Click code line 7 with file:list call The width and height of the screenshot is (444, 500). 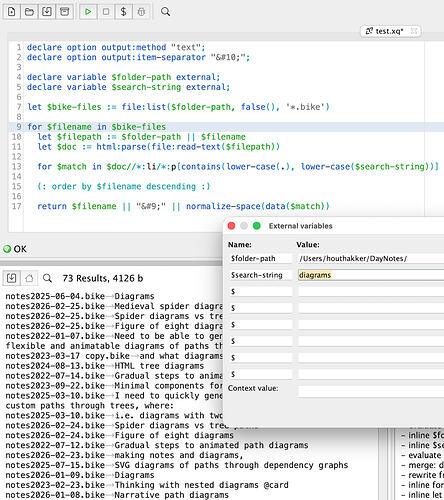(x=178, y=107)
